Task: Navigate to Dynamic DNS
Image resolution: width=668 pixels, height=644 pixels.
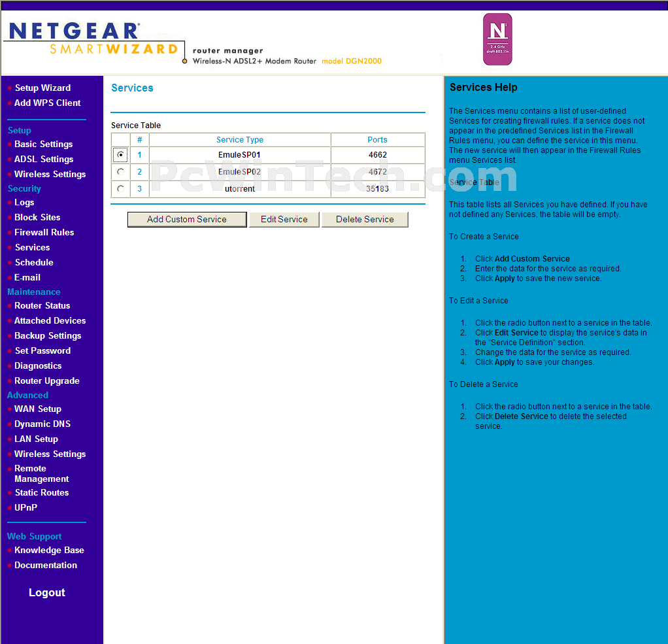Action: point(42,424)
